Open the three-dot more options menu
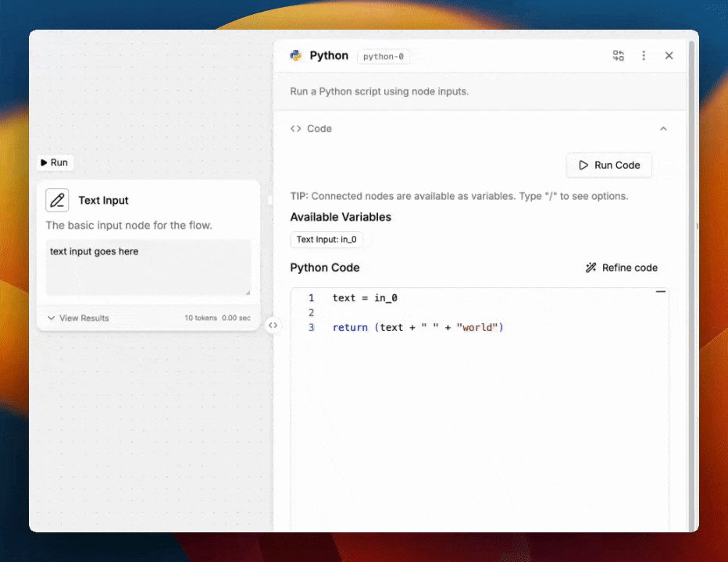728x562 pixels. (644, 55)
